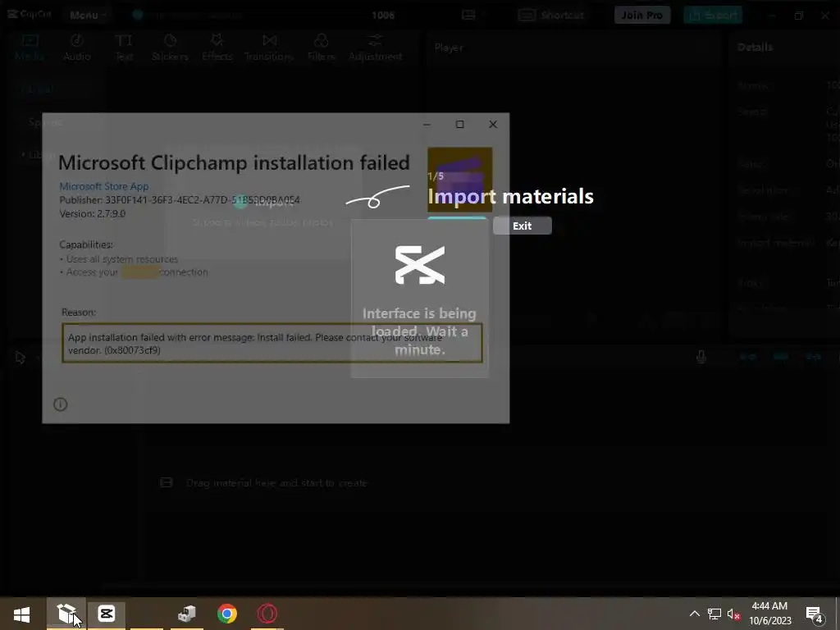Click the CapCut logo in title bar

30,14
